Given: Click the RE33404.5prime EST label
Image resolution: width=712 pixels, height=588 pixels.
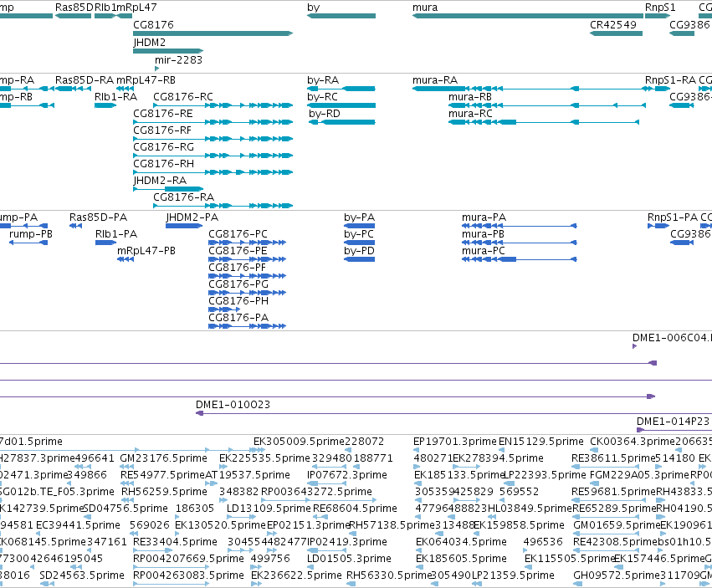Looking at the screenshot, I should (x=175, y=541).
